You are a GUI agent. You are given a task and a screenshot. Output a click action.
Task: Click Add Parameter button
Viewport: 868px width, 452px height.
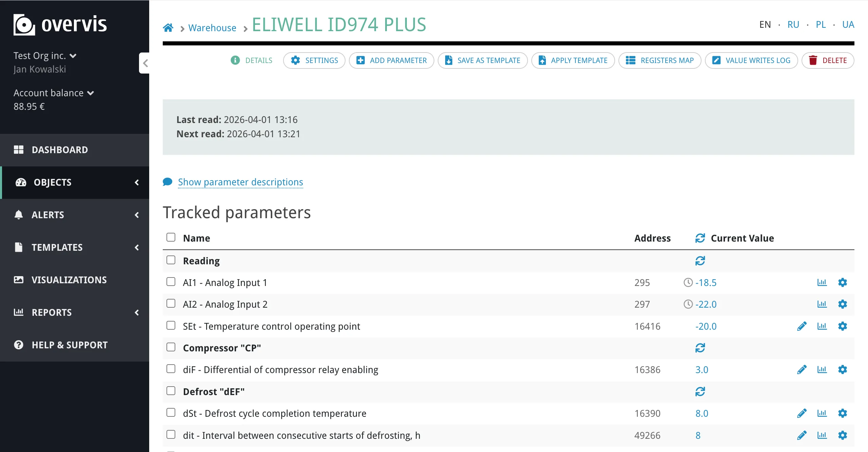392,60
